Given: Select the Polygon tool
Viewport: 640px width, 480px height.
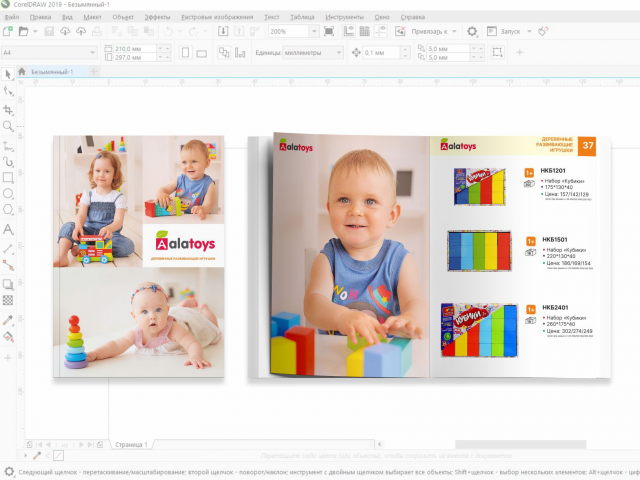Looking at the screenshot, I should pyautogui.click(x=8, y=209).
